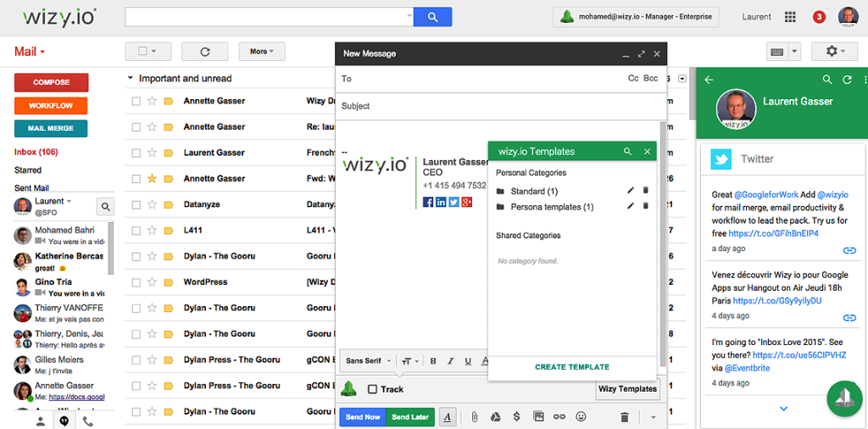Open the settings gear menu
The height and width of the screenshot is (429, 868).
pos(835,52)
